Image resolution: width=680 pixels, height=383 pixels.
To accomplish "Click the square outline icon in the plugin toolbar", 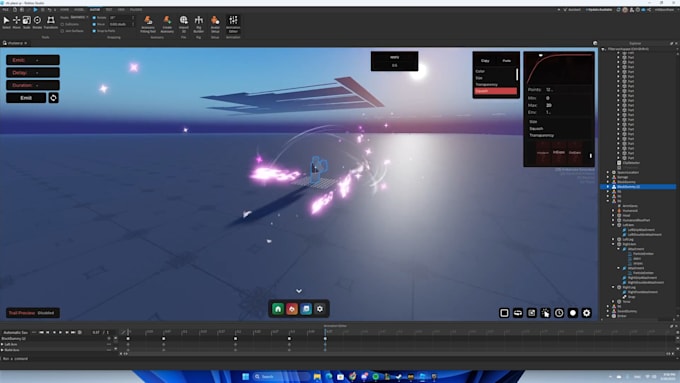I will 504,313.
